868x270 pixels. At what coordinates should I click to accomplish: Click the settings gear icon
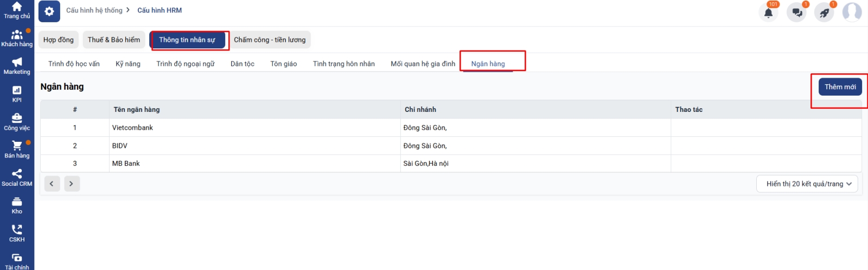pyautogui.click(x=49, y=11)
